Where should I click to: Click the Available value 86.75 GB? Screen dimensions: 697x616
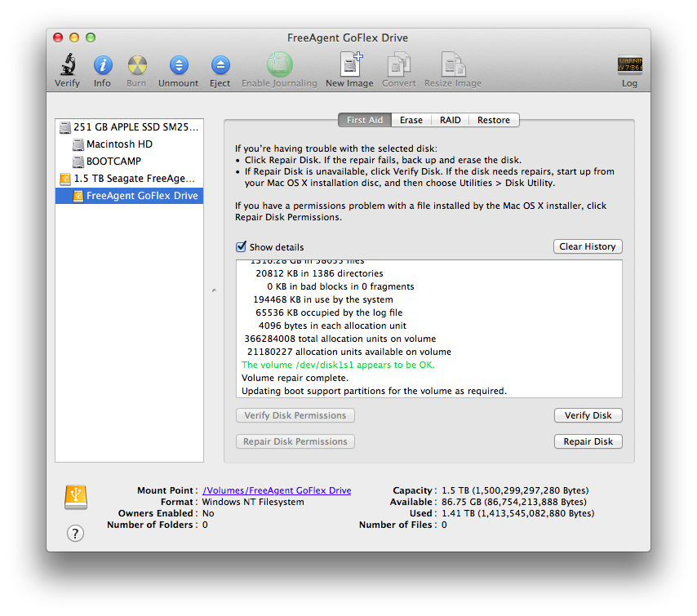point(514,502)
